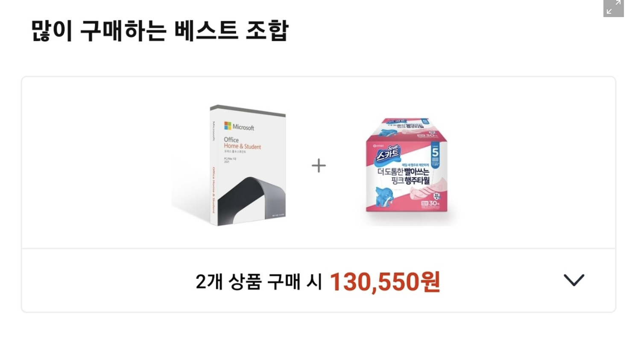Click the 2개 상품 구매 시 label
The height and width of the screenshot is (342, 644).
click(259, 282)
